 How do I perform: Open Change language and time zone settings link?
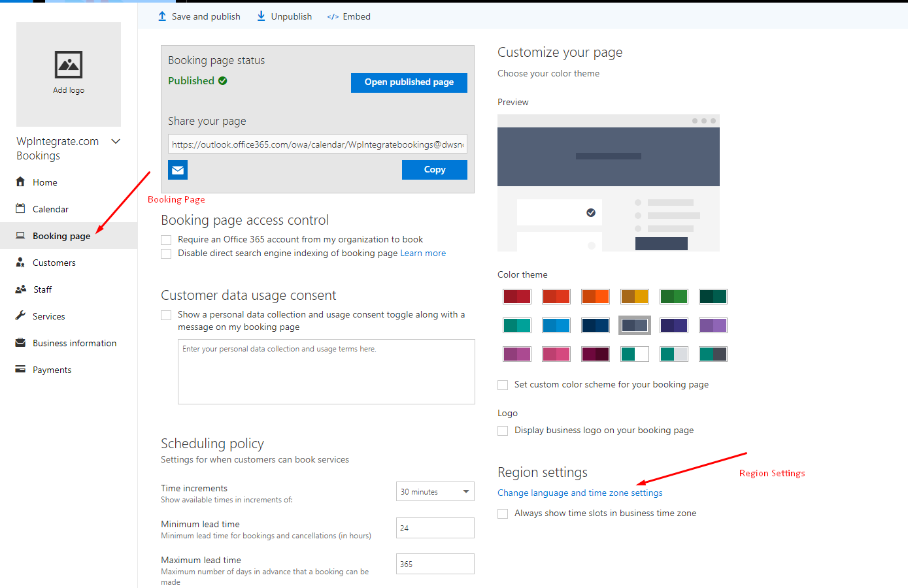[x=580, y=493]
